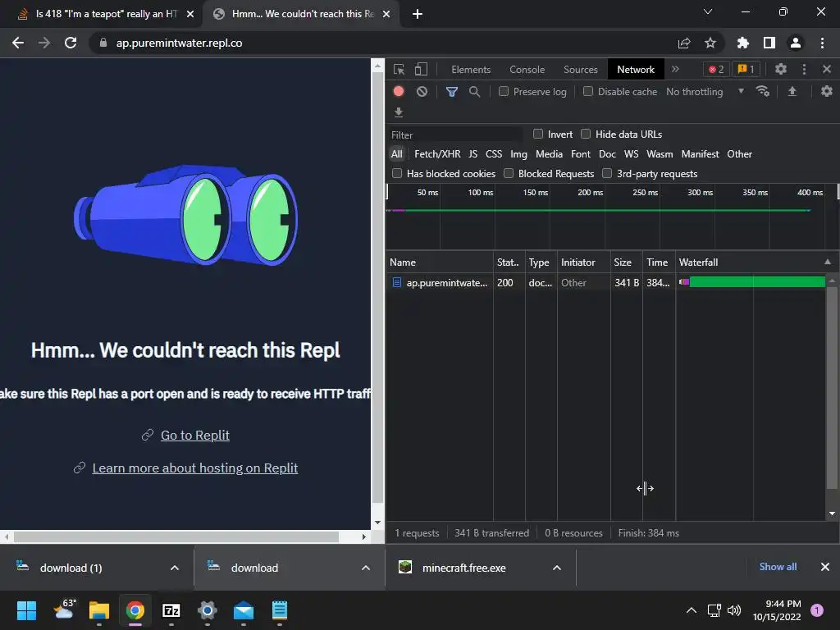The image size is (840, 630).
Task: Filter requests by CSS type
Action: coord(494,154)
